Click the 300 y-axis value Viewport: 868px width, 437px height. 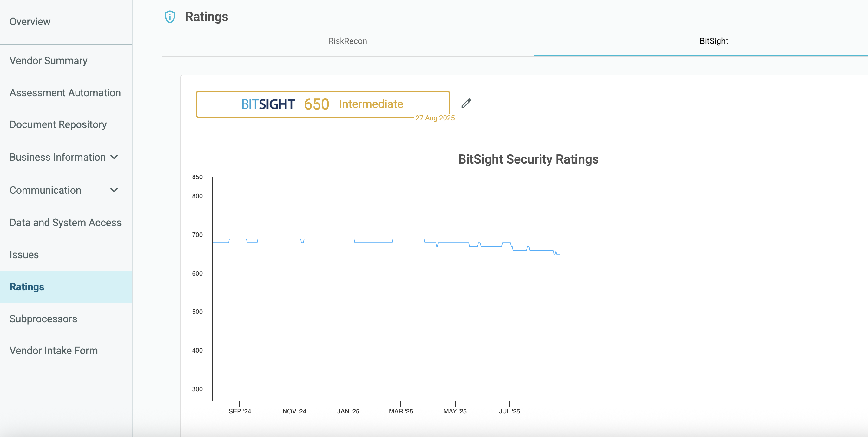point(197,389)
